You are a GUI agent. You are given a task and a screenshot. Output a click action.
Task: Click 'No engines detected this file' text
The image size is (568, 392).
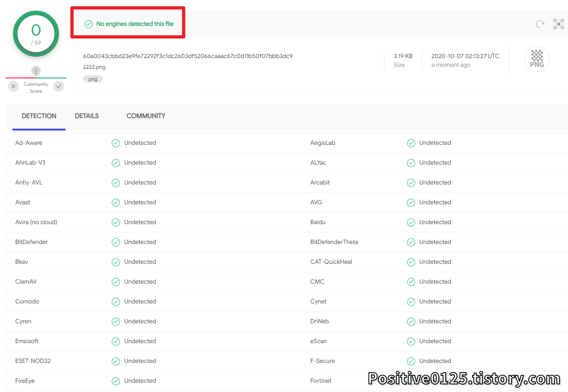[135, 24]
